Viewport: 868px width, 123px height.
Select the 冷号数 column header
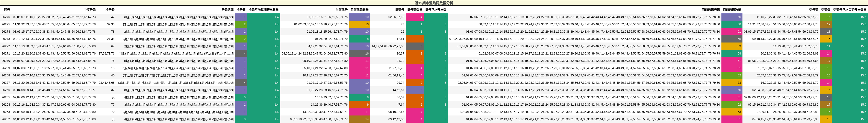click(241, 10)
